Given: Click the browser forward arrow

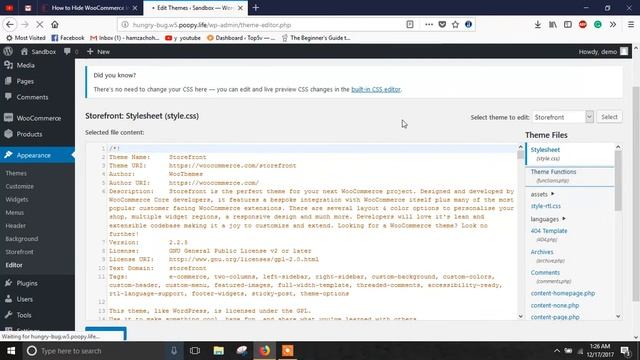Looking at the screenshot, I should click(x=25, y=24).
